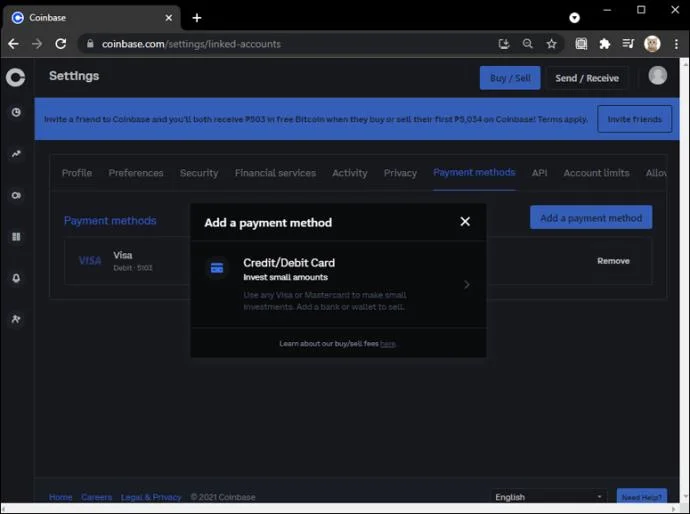Click the tab search dropdown arrow in the title bar
This screenshot has height=514, width=690.
[x=574, y=18]
